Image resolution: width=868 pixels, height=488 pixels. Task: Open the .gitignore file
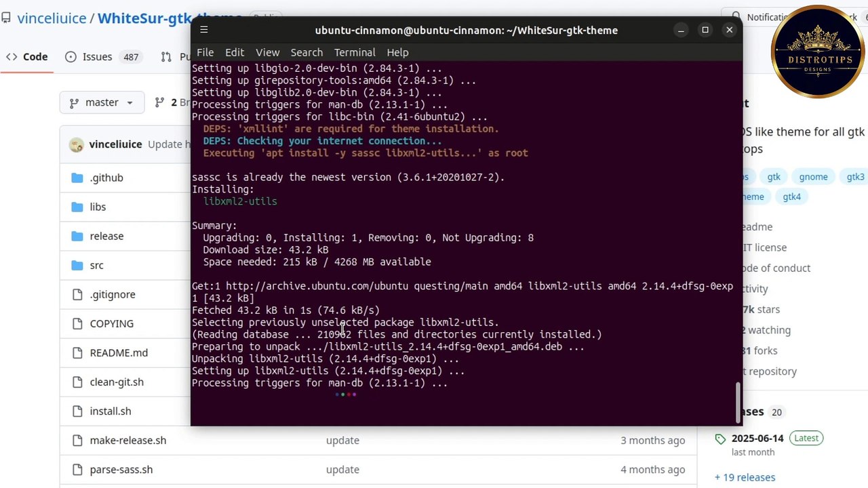(113, 294)
